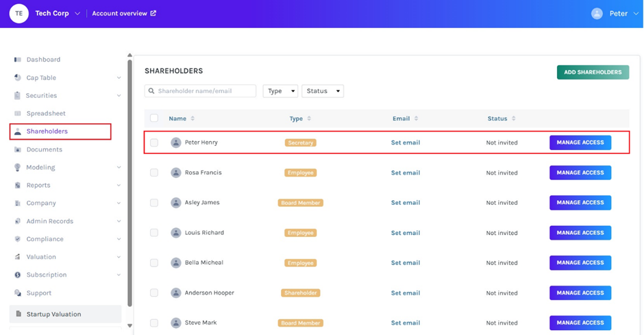The width and height of the screenshot is (644, 335).
Task: Click the Subscription icon in sidebar
Action: pyautogui.click(x=18, y=275)
